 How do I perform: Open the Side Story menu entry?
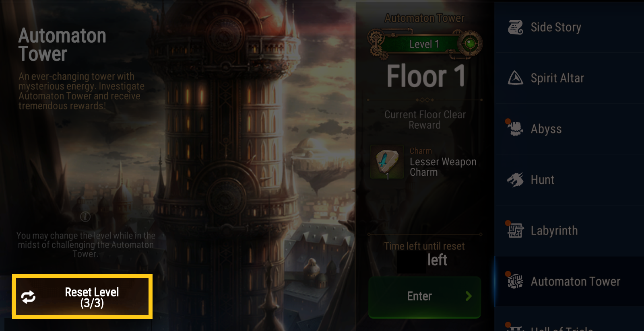click(569, 27)
